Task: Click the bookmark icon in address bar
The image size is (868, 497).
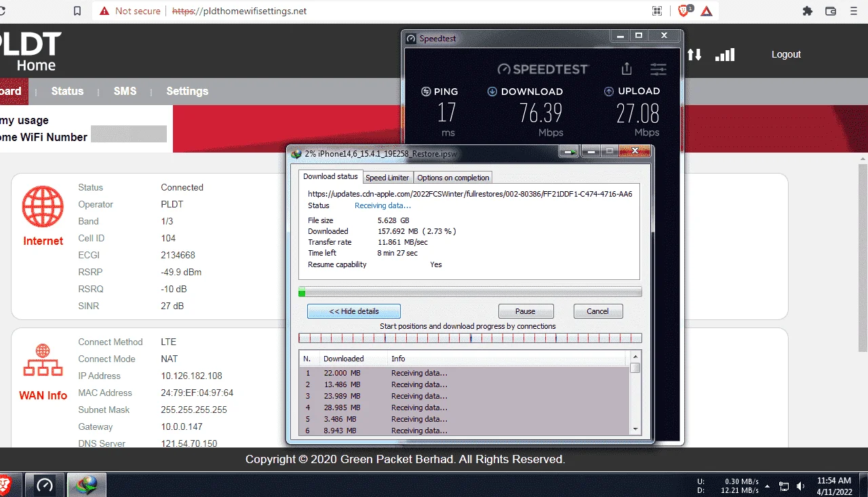Action: click(x=77, y=11)
